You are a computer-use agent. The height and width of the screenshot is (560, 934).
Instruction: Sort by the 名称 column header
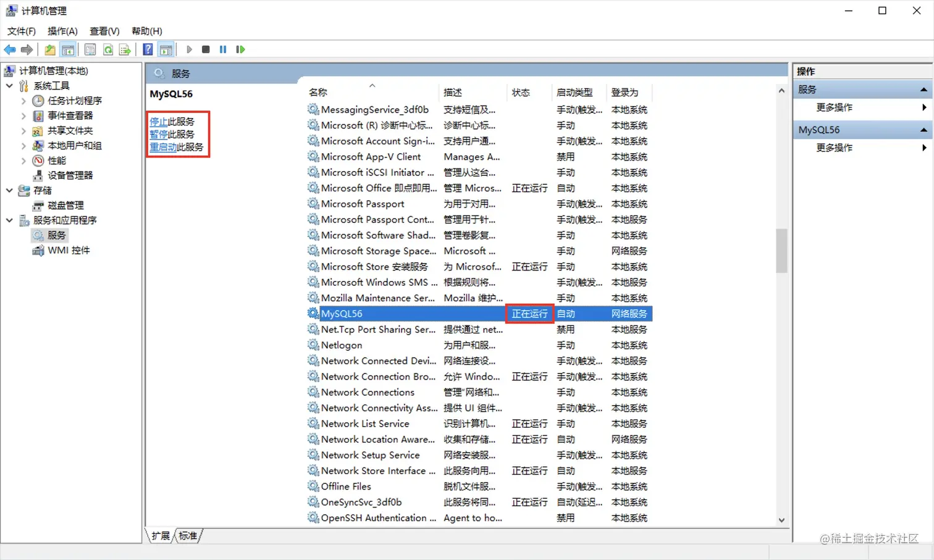coord(371,92)
